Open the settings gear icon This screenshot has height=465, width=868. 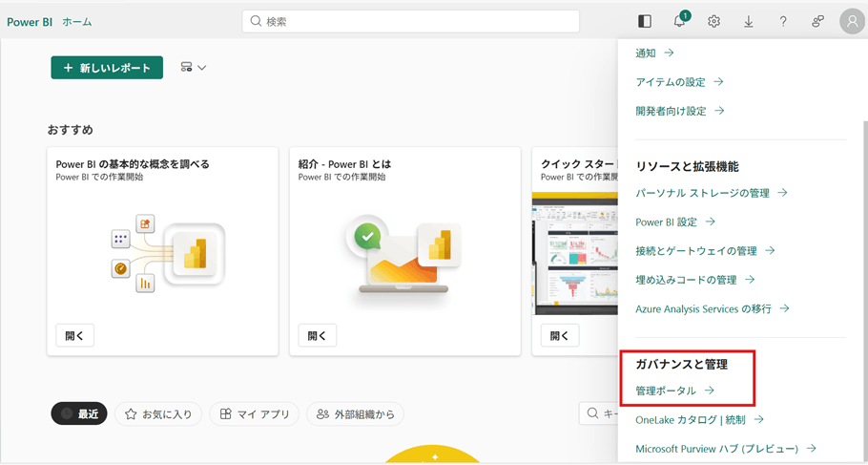713,21
